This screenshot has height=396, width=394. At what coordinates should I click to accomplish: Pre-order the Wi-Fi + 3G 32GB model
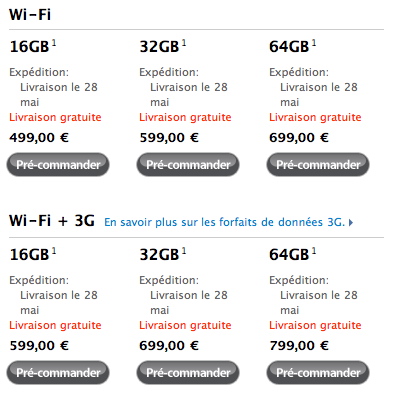pos(188,372)
